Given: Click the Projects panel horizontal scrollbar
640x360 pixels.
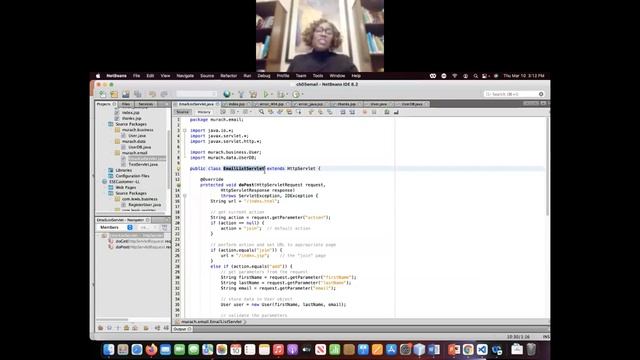Looking at the screenshot, I should click(x=131, y=213).
